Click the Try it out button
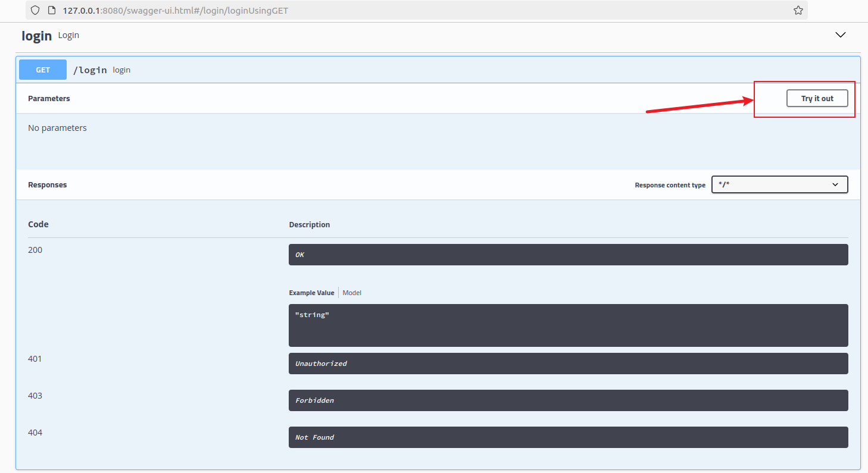Screen dimensions: 868x473 pyautogui.click(x=817, y=98)
